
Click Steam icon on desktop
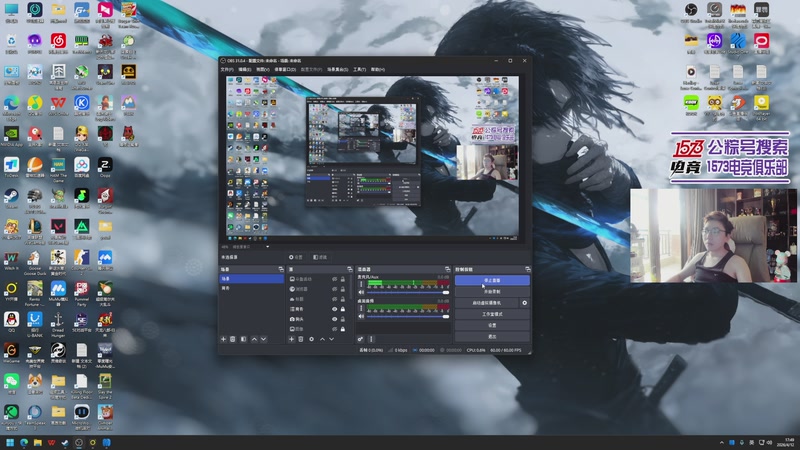click(x=11, y=197)
